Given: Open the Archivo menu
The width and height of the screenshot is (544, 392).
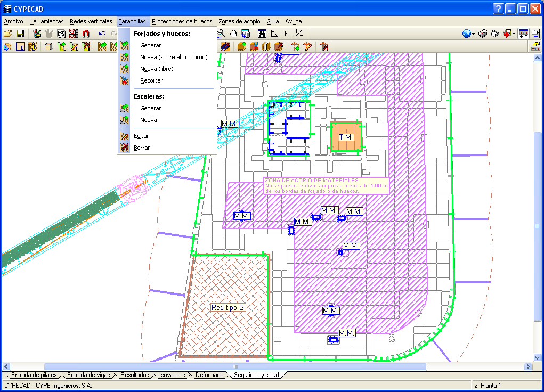Looking at the screenshot, I should pyautogui.click(x=13, y=21).
